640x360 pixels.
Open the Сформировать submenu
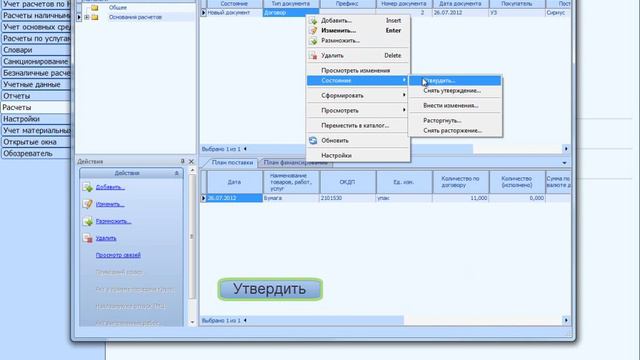tap(358, 95)
